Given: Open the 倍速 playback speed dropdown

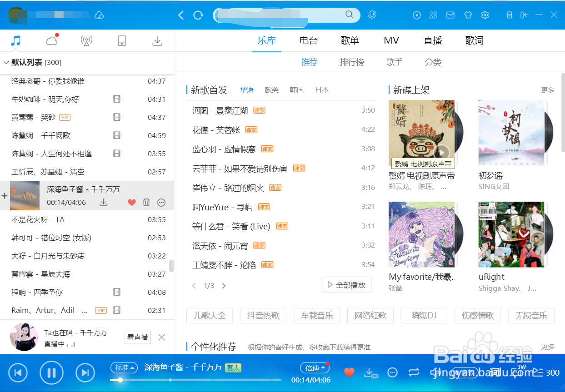Looking at the screenshot, I should coord(314,368).
